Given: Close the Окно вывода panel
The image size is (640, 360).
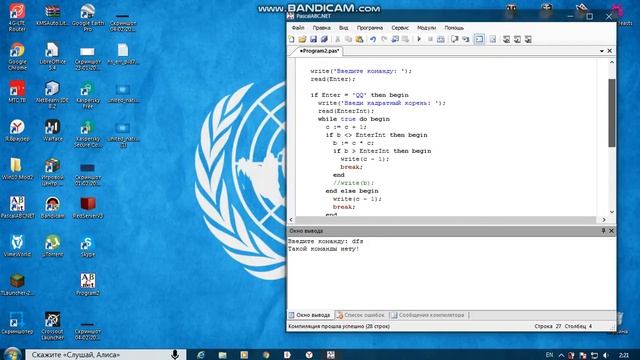Looking at the screenshot, I should pyautogui.click(x=611, y=231).
